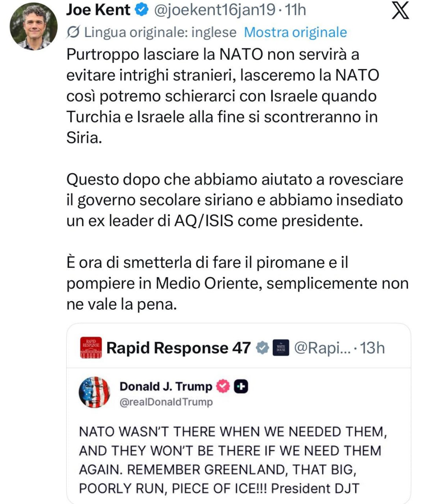Screen dimensions: 421x504
Task: Open Joe Kent's profile via display name
Action: (98, 10)
